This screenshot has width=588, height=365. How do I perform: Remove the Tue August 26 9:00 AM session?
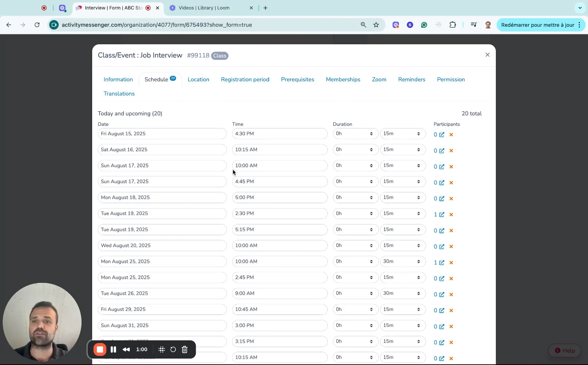(451, 295)
